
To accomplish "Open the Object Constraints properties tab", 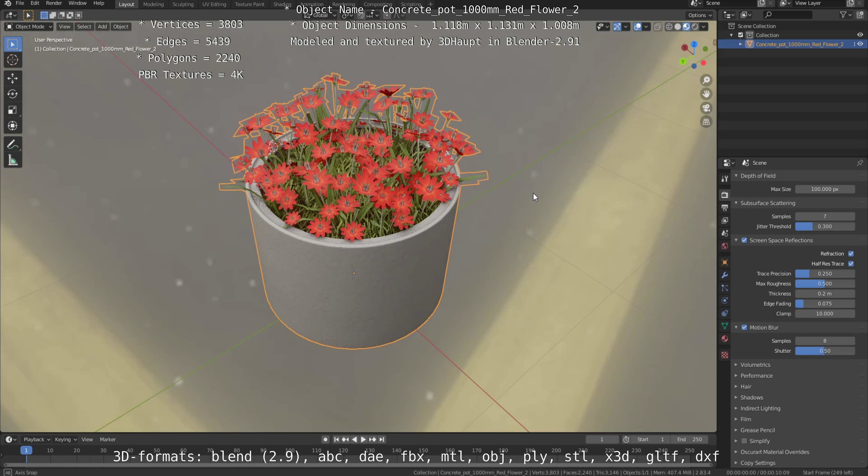I will click(x=724, y=314).
